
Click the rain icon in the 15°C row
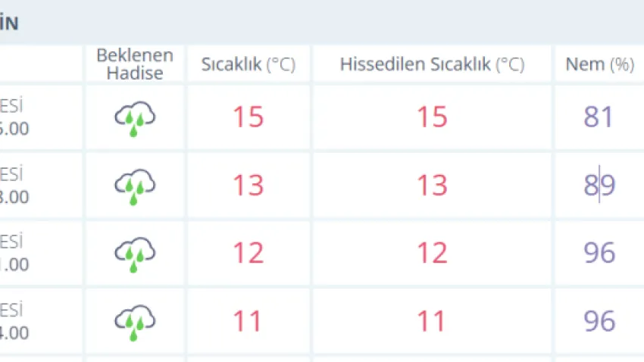pos(135,119)
